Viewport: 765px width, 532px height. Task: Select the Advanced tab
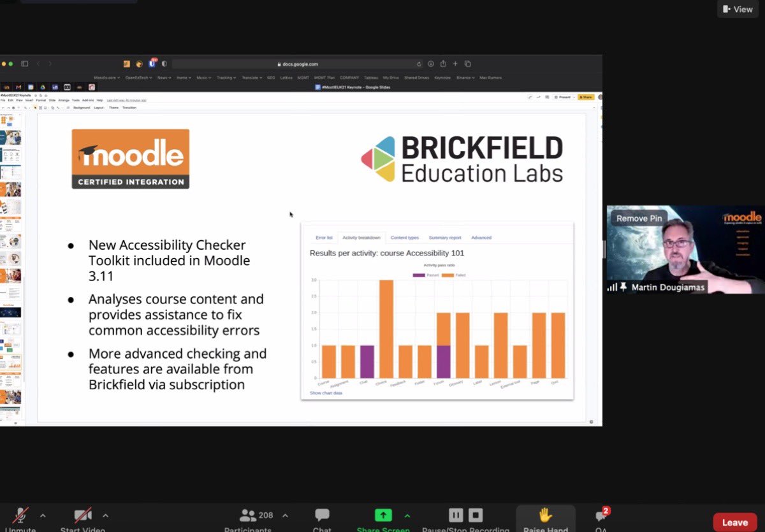tap(481, 238)
